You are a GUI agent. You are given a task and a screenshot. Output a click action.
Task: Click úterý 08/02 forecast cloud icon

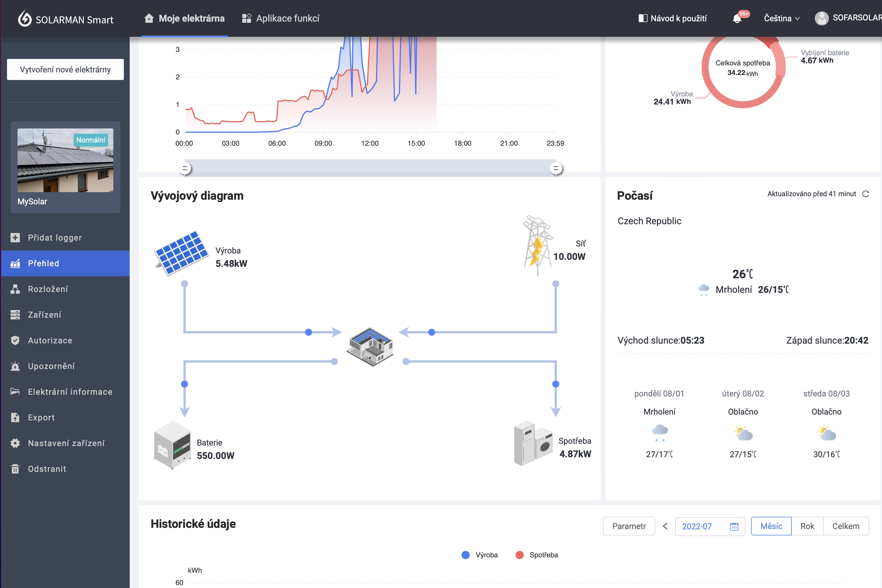pyautogui.click(x=743, y=433)
